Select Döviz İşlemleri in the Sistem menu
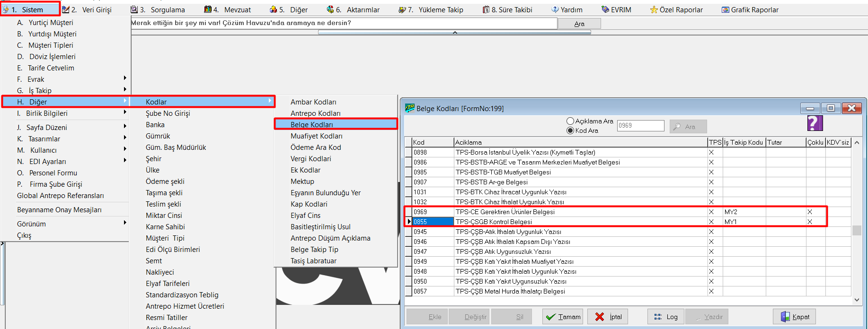 coord(52,57)
